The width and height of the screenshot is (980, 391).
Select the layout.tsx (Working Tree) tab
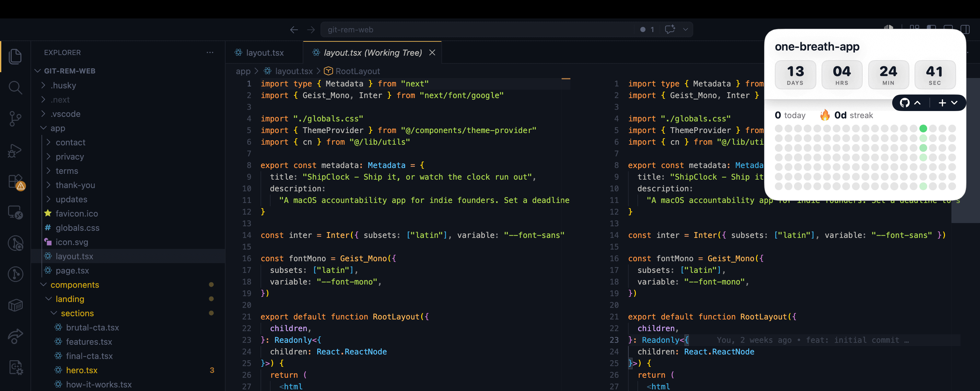click(x=372, y=52)
